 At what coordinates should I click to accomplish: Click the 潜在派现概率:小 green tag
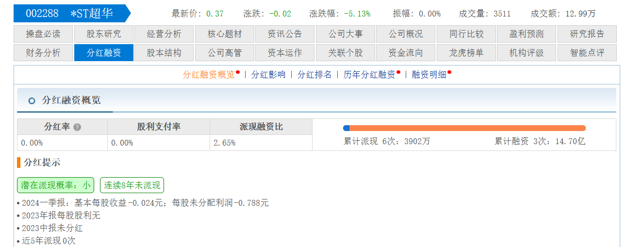55,185
